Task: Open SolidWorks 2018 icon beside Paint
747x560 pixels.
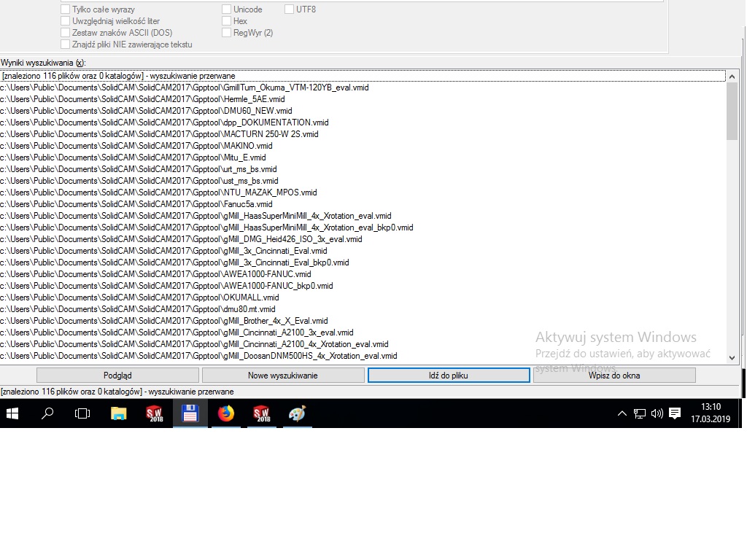Action: point(262,413)
